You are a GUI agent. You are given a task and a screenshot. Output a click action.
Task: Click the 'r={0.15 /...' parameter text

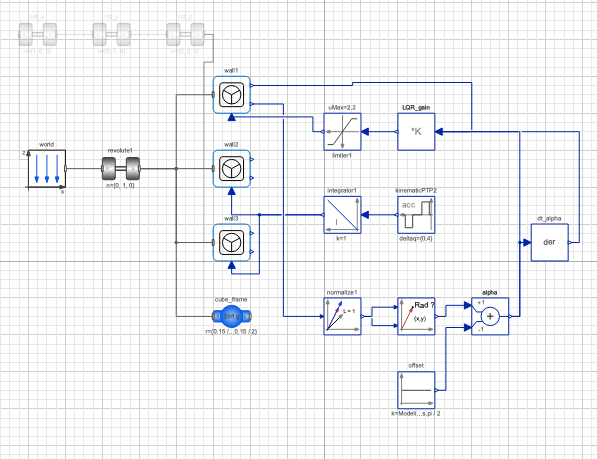coord(231,331)
